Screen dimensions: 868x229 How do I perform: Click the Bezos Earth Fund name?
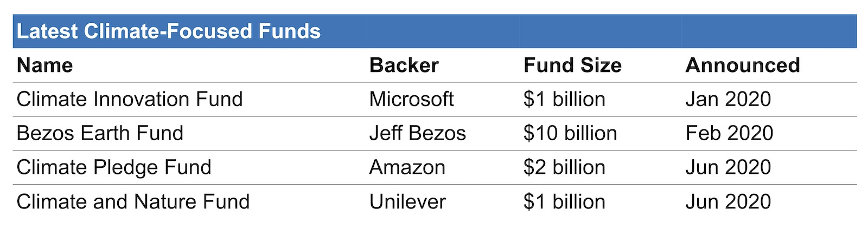coord(100,133)
